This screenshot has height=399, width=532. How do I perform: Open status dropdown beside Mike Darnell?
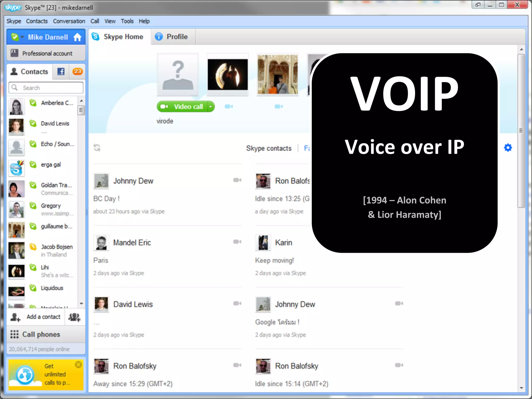pyautogui.click(x=22, y=37)
